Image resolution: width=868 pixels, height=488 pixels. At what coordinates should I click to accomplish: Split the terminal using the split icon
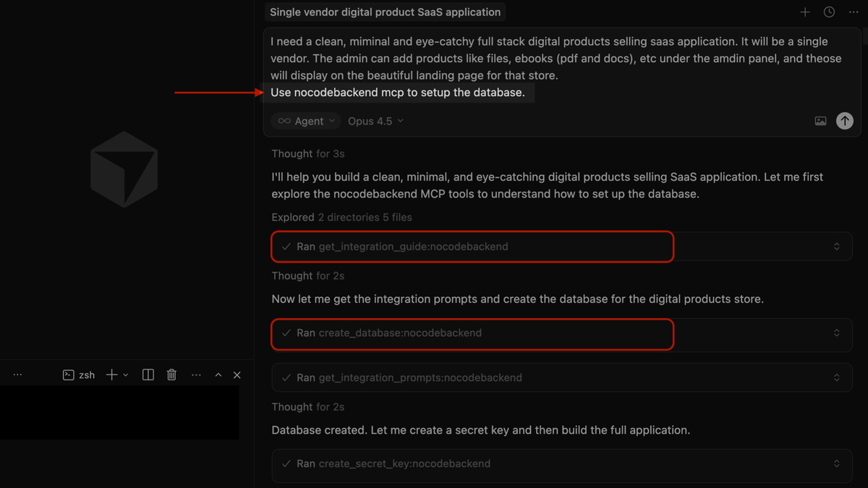click(x=148, y=374)
